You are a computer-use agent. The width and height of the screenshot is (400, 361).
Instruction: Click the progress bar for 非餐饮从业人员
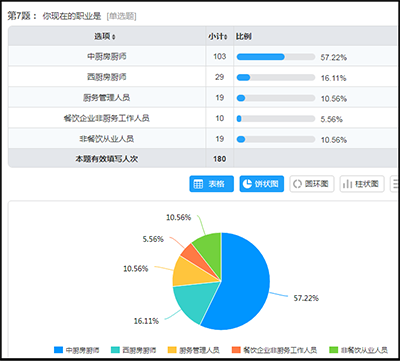[276, 139]
